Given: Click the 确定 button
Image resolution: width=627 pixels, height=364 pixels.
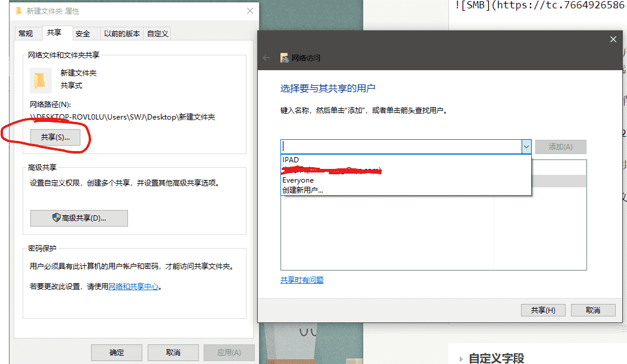Looking at the screenshot, I should (x=116, y=352).
